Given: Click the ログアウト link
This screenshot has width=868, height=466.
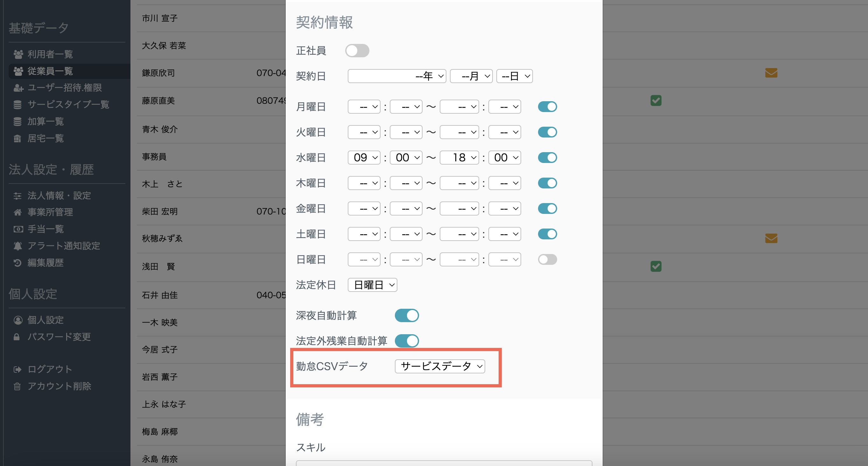Looking at the screenshot, I should (49, 369).
